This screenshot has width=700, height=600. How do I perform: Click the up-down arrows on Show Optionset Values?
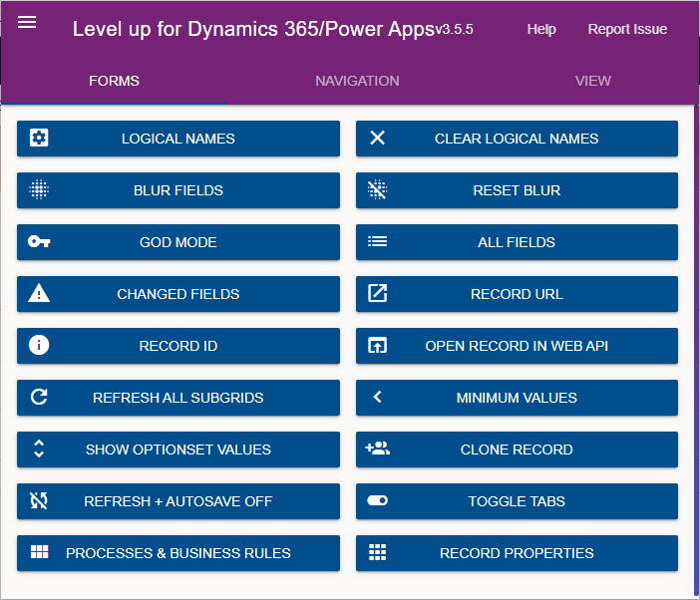point(39,449)
